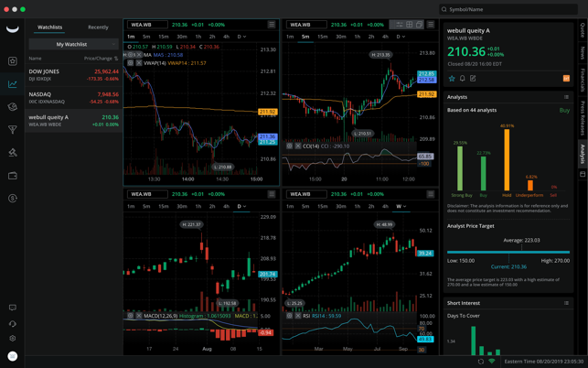Remove the CCI(14) indicator
588x368 pixels.
click(x=298, y=146)
